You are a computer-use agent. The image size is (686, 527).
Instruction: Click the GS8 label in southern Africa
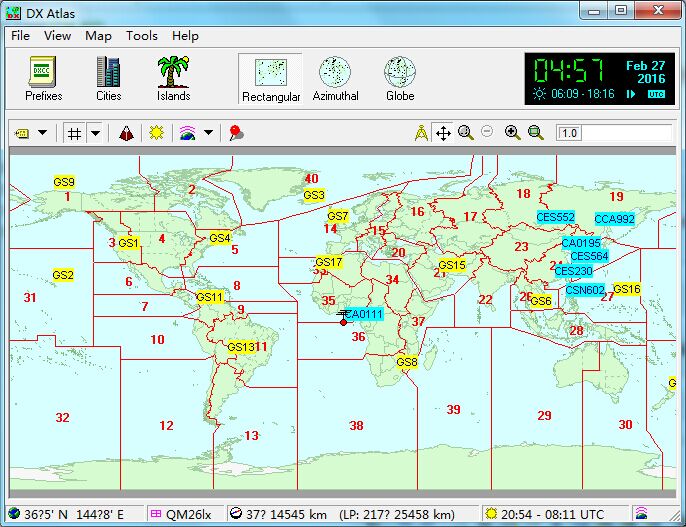pyautogui.click(x=407, y=362)
